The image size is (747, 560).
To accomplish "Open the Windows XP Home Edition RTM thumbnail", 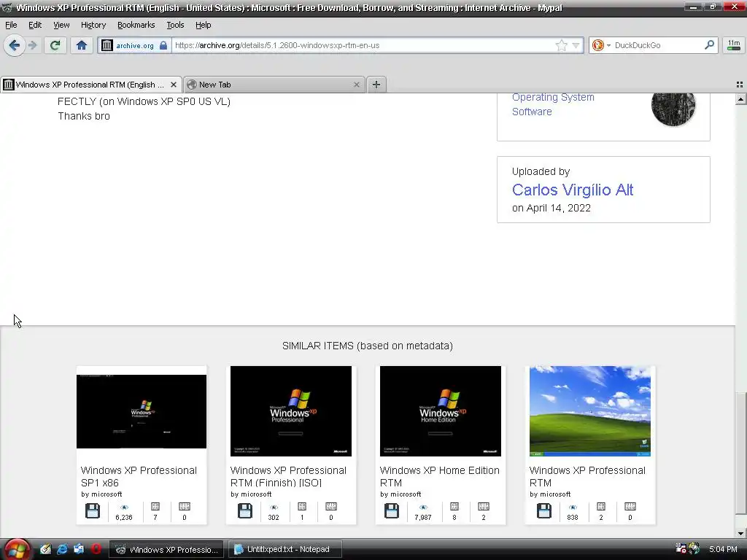I will pos(440,411).
